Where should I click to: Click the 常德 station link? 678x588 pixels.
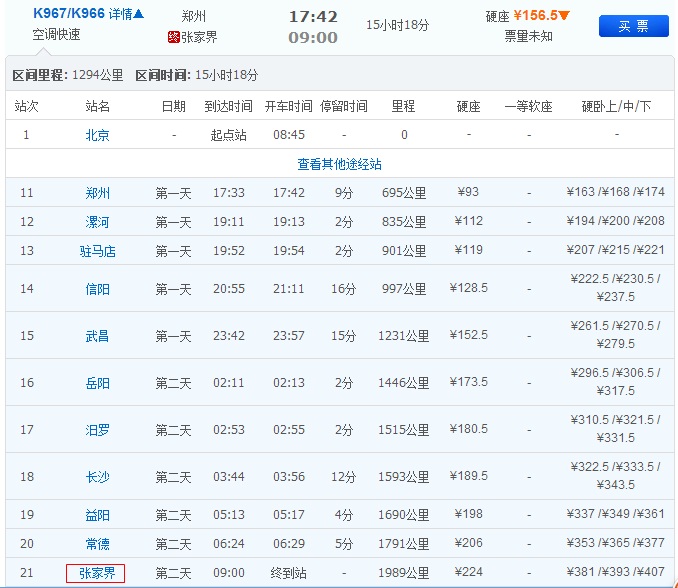pos(98,544)
